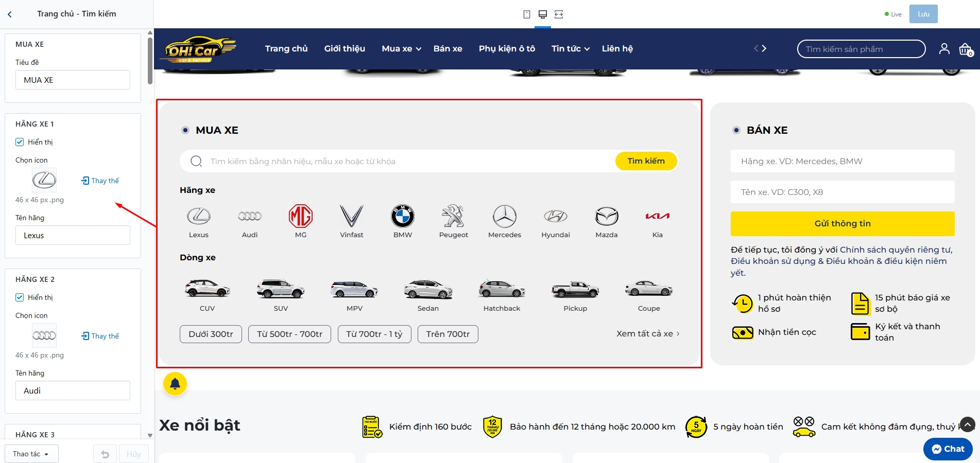Select the MUA XE radio bullet
Screen dimensions: 980x463
[185, 130]
